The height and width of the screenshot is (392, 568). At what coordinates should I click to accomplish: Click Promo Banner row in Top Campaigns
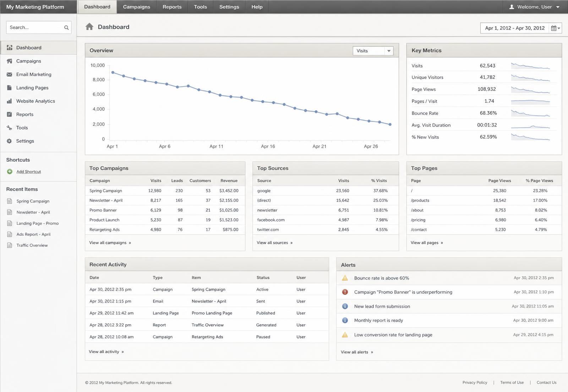165,210
